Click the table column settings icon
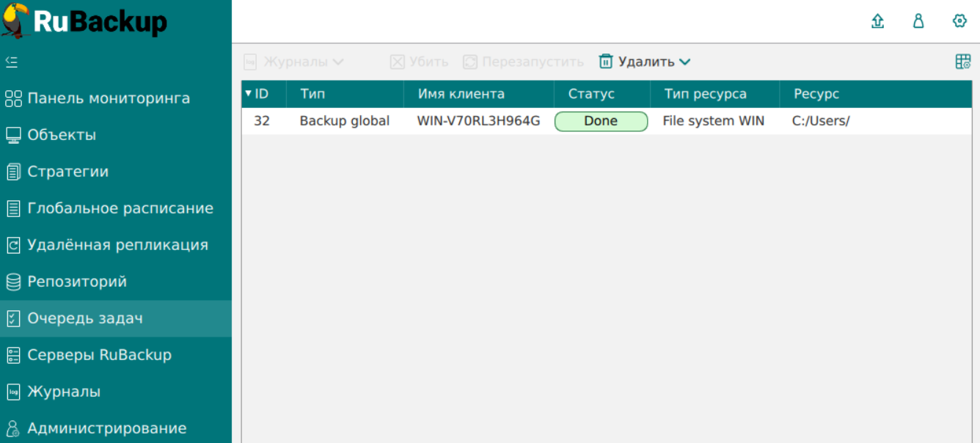Image resolution: width=980 pixels, height=443 pixels. [x=963, y=62]
